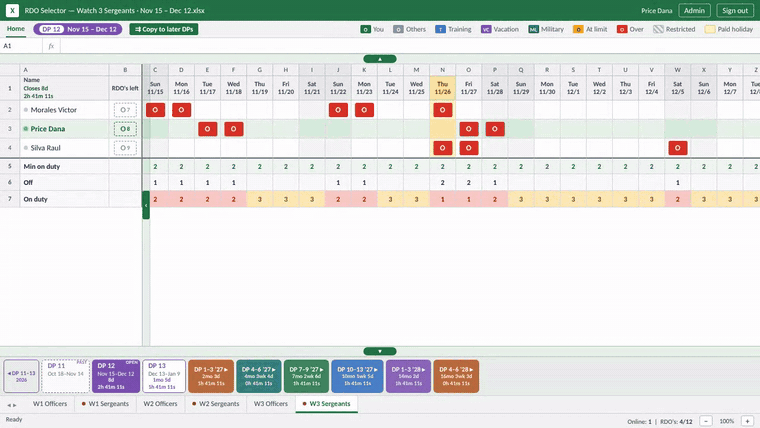
Task: Select the Morales Victor name cell
Action: (x=64, y=110)
